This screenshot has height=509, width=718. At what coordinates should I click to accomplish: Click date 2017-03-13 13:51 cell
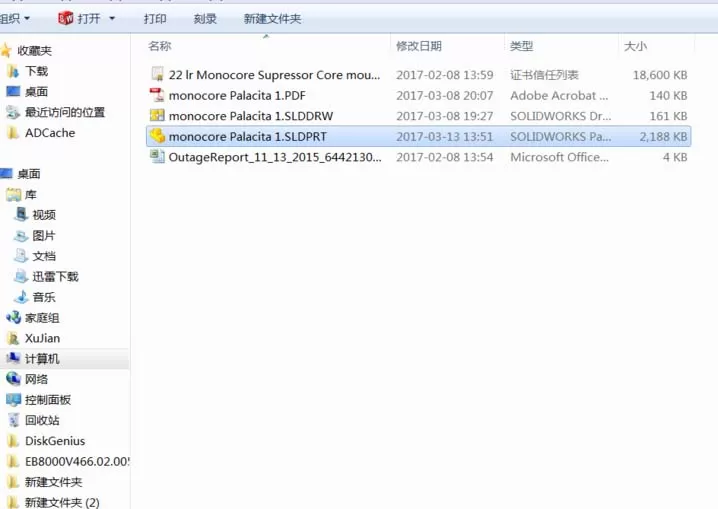pyautogui.click(x=444, y=136)
